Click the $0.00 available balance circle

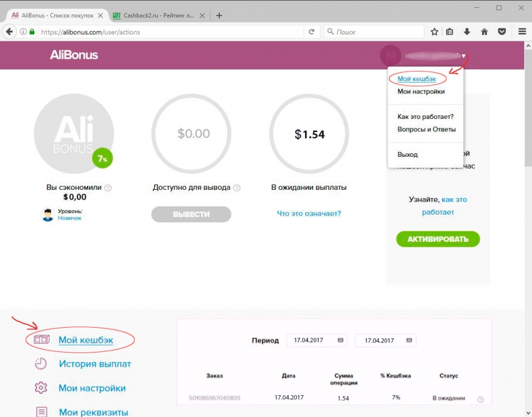(x=192, y=134)
